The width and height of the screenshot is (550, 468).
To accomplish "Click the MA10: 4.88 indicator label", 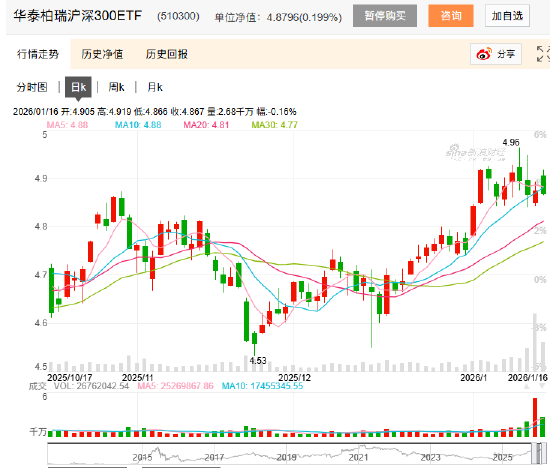I will [138, 125].
